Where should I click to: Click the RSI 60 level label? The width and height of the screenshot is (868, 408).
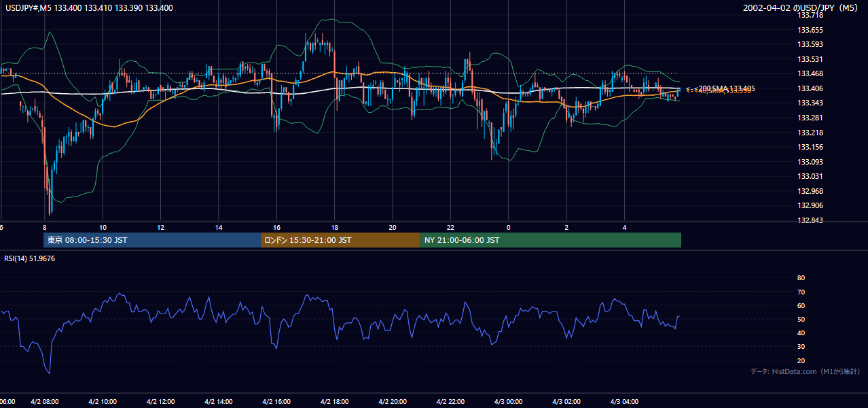(x=801, y=305)
